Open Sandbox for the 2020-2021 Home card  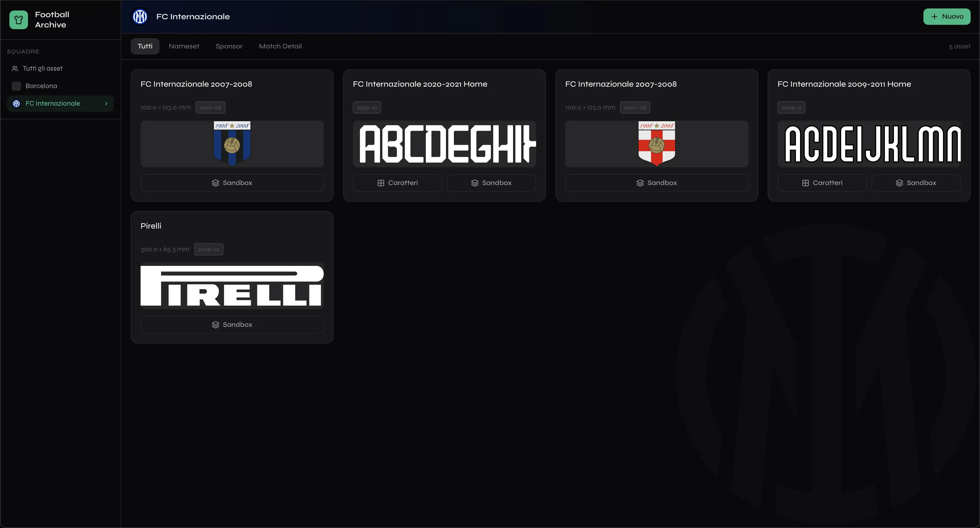pyautogui.click(x=491, y=183)
